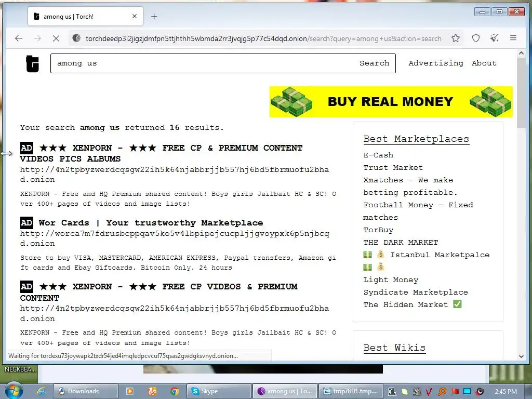Open the Windows Start orb

pyautogui.click(x=14, y=391)
